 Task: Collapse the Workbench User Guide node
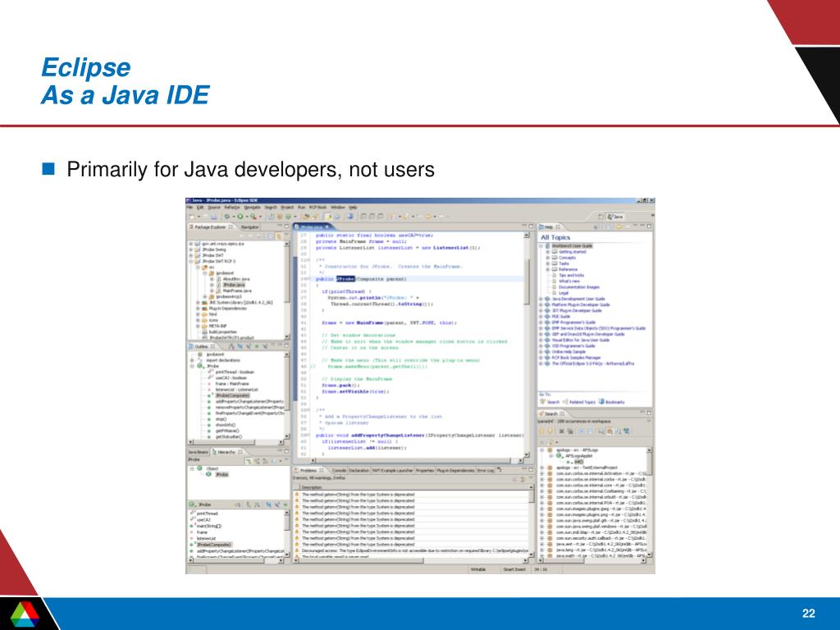click(541, 245)
